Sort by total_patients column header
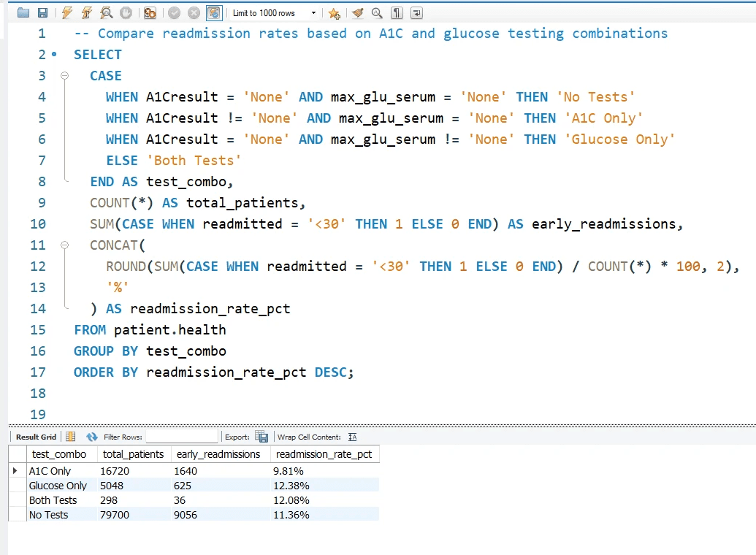 pos(134,454)
